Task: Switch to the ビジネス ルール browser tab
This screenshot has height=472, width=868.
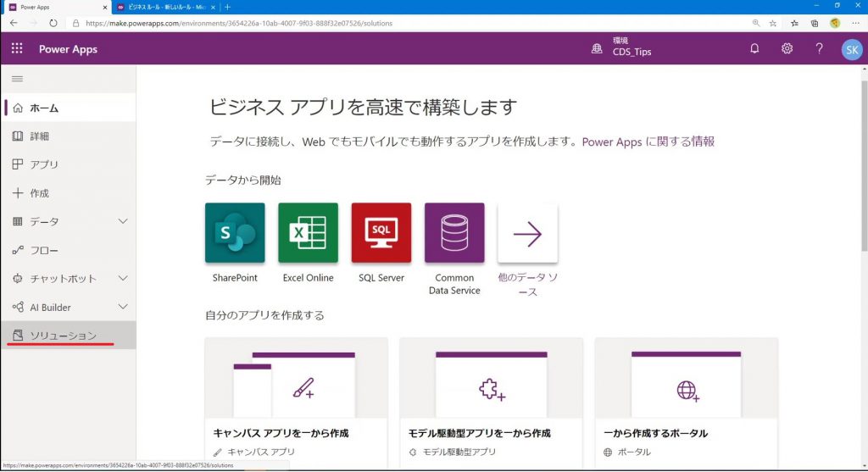Action: click(165, 7)
